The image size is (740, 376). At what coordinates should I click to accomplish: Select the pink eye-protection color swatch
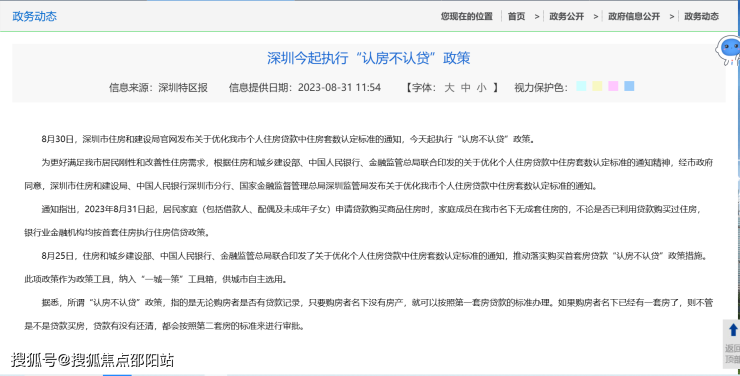click(613, 86)
